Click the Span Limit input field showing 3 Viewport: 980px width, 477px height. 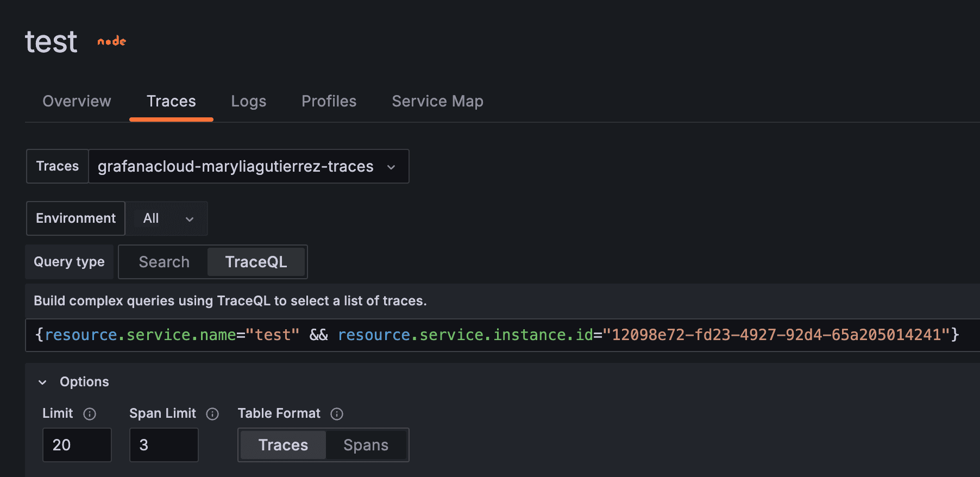point(164,445)
